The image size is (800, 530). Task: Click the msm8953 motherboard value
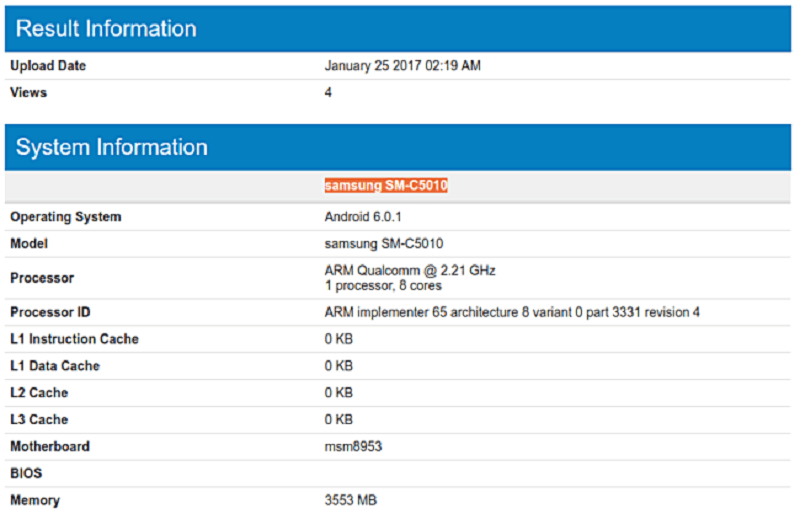click(x=353, y=446)
